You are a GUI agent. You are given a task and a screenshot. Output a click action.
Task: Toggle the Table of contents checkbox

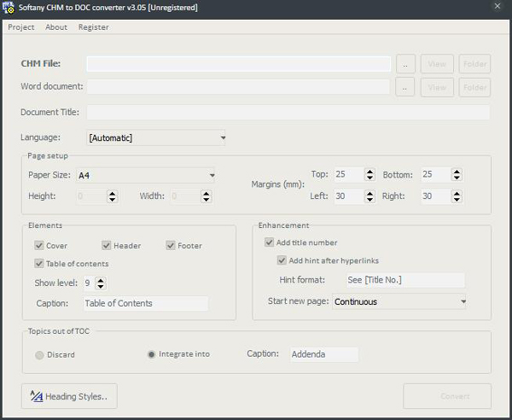tap(39, 263)
